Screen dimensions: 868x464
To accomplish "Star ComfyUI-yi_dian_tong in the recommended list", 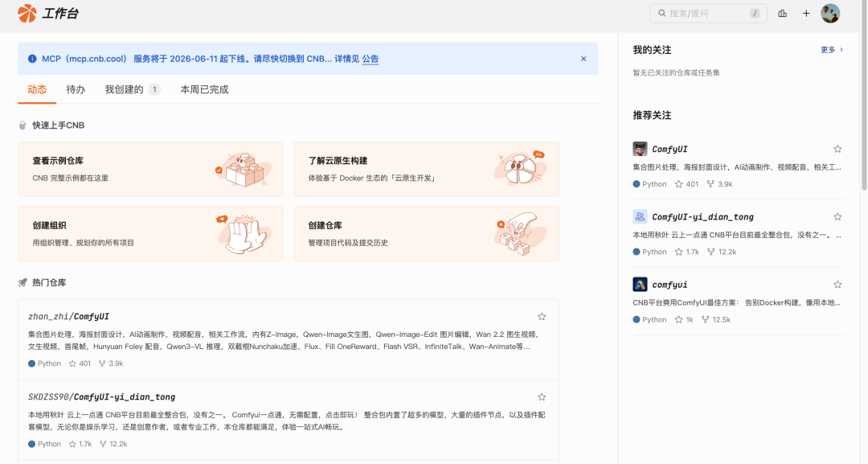I will click(x=837, y=216).
